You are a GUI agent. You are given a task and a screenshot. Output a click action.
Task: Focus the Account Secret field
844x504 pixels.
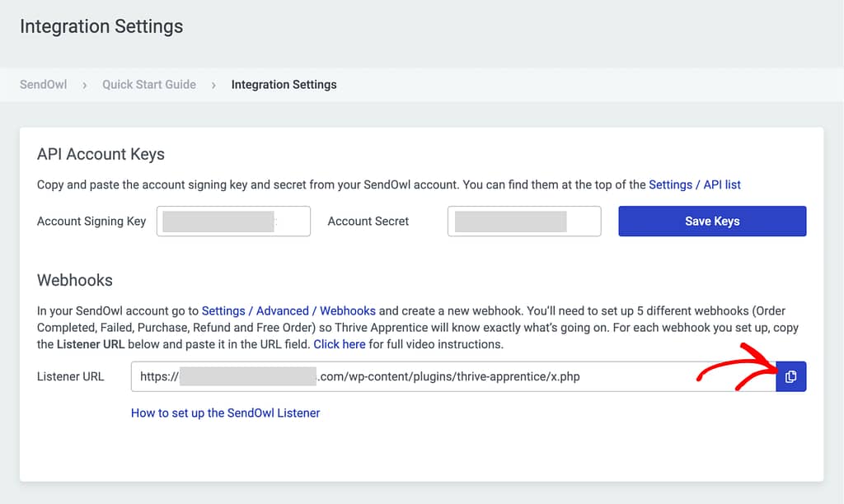524,221
